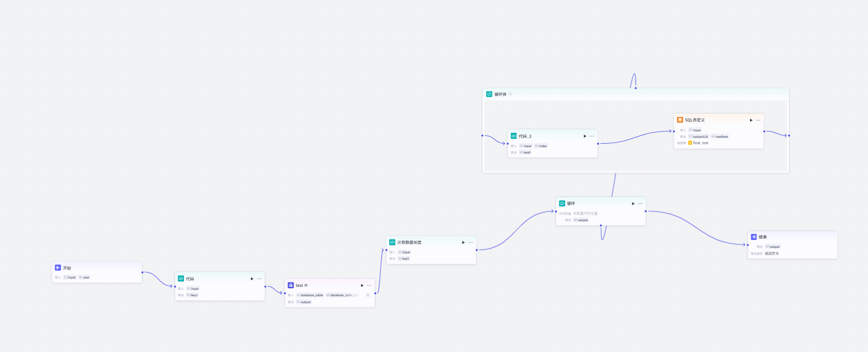This screenshot has width=868, height=352.
Task: Click output variable in 循环 node
Action: [581, 220]
